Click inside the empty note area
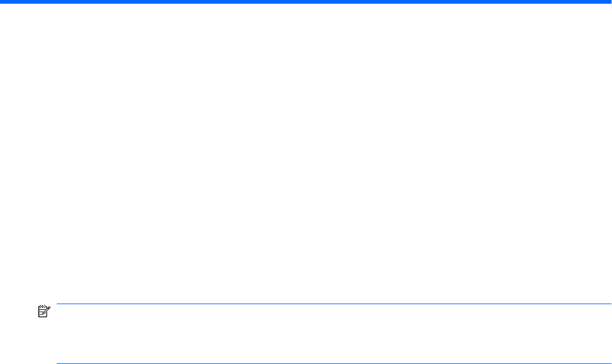 pos(334,334)
